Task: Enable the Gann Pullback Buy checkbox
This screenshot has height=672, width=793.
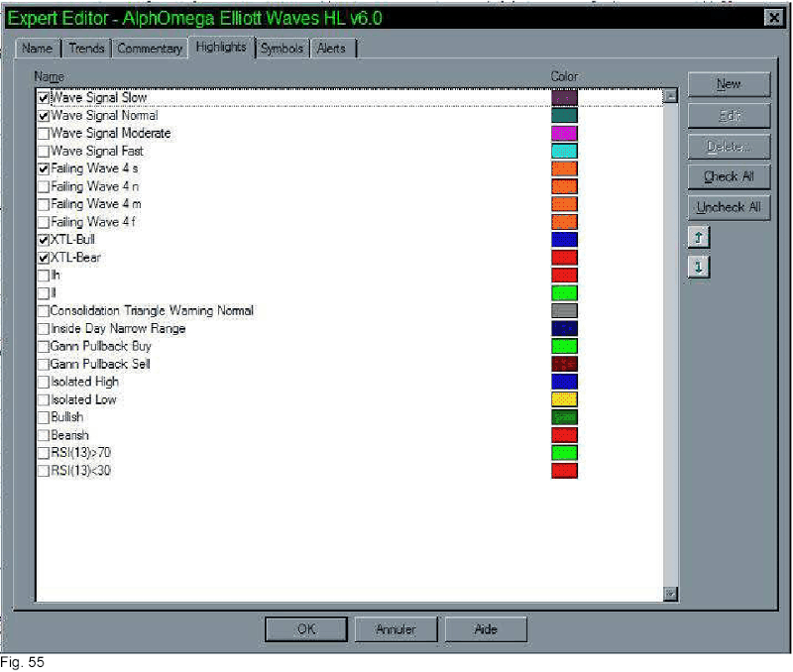Action: click(44, 346)
